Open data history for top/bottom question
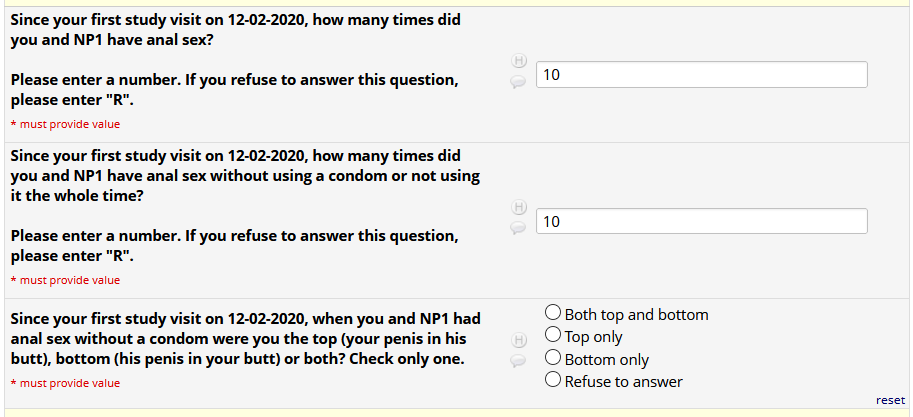Screen dimensions: 913x417 point(519,339)
